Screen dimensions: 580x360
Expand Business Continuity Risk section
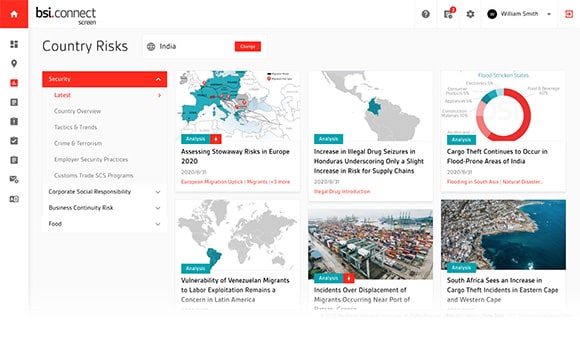pyautogui.click(x=105, y=208)
